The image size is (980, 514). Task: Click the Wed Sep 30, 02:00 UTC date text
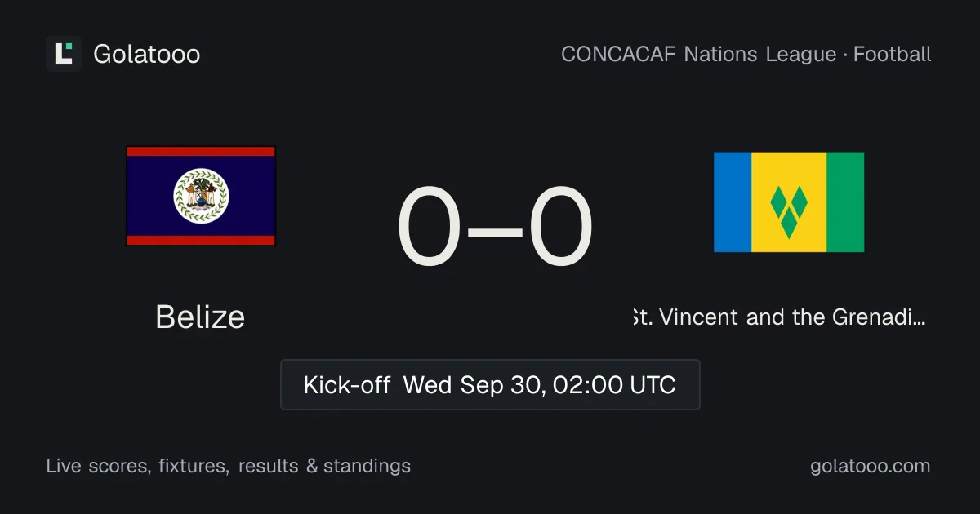540,384
